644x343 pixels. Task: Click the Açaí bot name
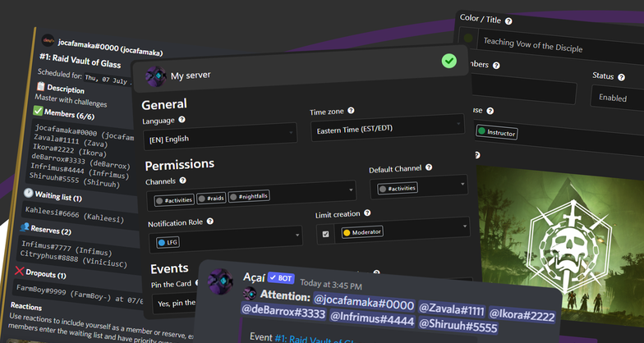254,277
